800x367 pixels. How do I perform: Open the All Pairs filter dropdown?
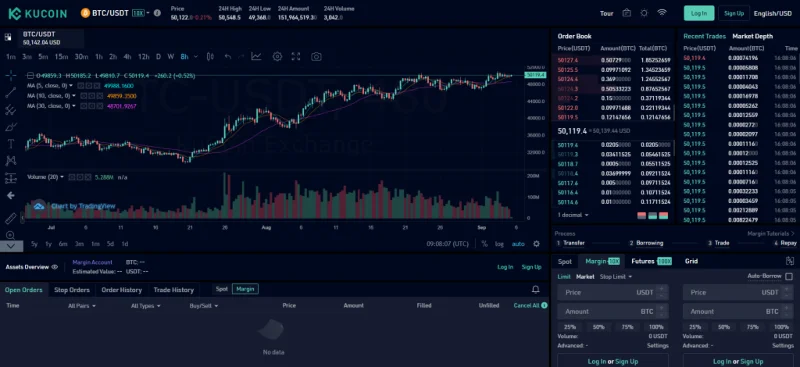click(82, 306)
